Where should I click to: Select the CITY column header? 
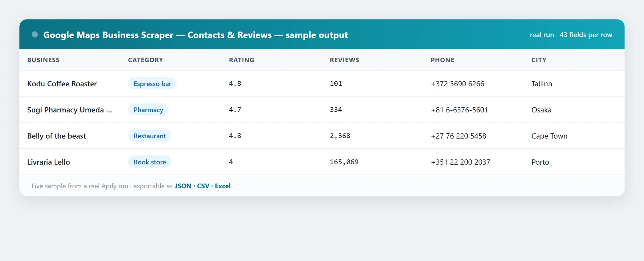coord(539,60)
